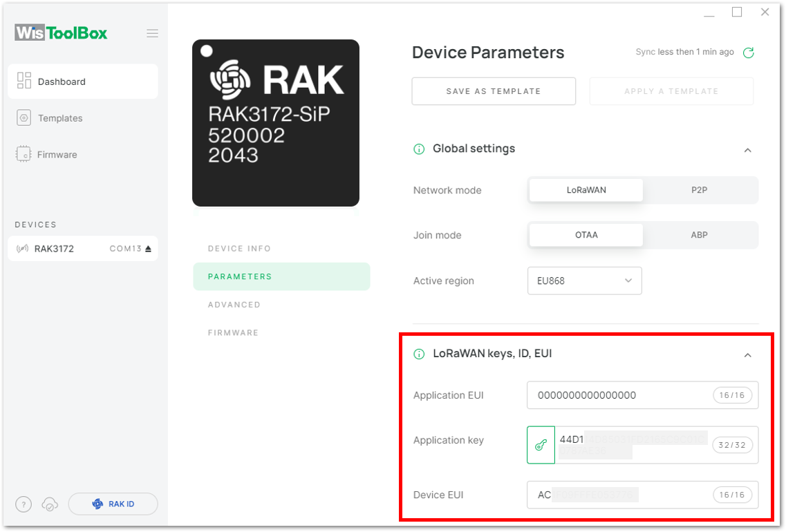The image size is (786, 532).
Task: Click Save as Template button
Action: (x=494, y=91)
